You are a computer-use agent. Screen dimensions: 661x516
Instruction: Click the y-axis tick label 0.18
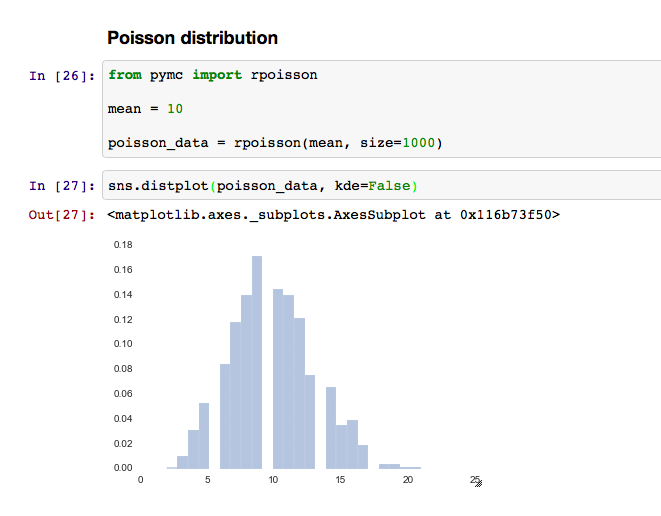[x=123, y=245]
